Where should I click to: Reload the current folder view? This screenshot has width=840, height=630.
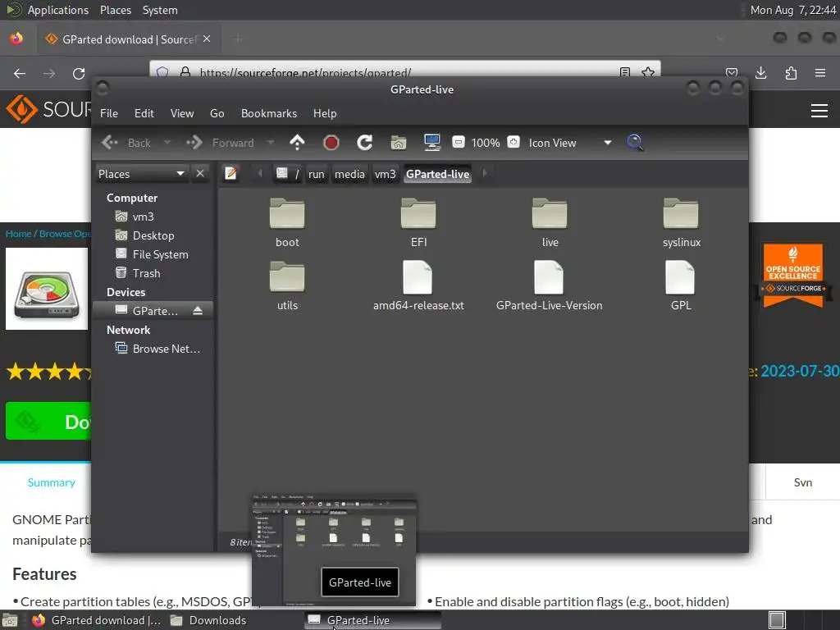(365, 143)
